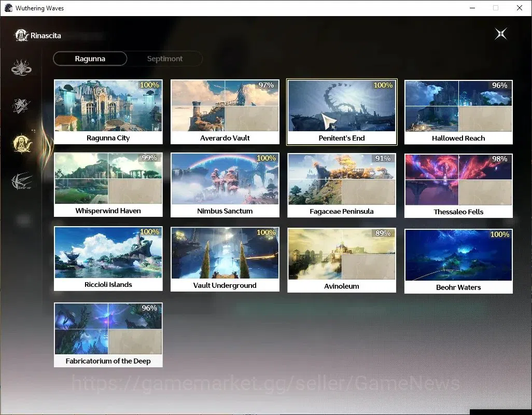Click the 100% progress on Riccioli Islands
This screenshot has width=532, height=415.
[x=150, y=232]
